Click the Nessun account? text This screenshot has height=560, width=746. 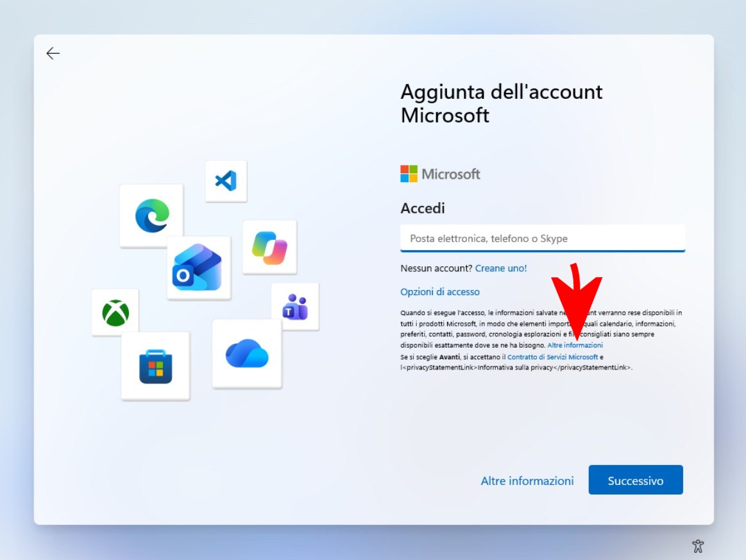[437, 268]
